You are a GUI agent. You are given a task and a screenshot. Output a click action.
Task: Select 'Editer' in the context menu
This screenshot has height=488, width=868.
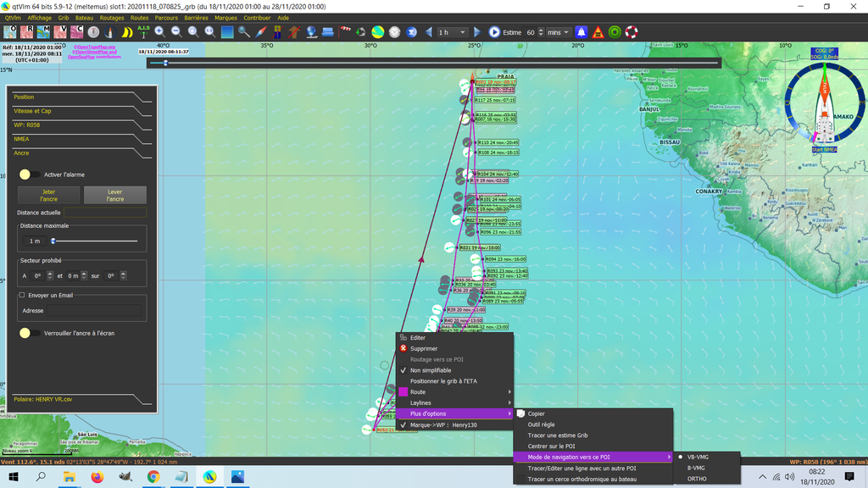point(454,337)
